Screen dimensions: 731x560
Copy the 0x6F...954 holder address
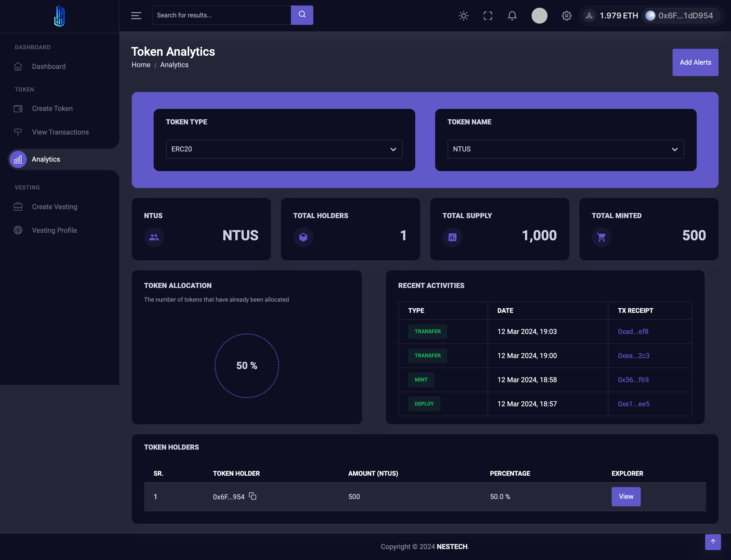click(x=253, y=496)
